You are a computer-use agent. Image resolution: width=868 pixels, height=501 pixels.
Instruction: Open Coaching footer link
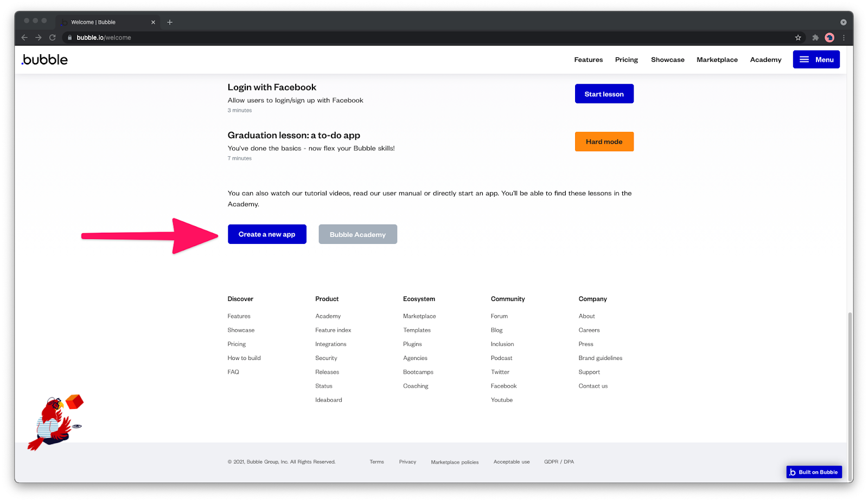(x=416, y=386)
